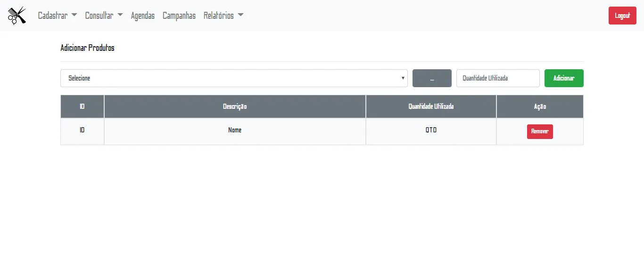Focus the Quantidade Utilizada input field
Viewport: 644px width, 261px height.
click(x=497, y=78)
